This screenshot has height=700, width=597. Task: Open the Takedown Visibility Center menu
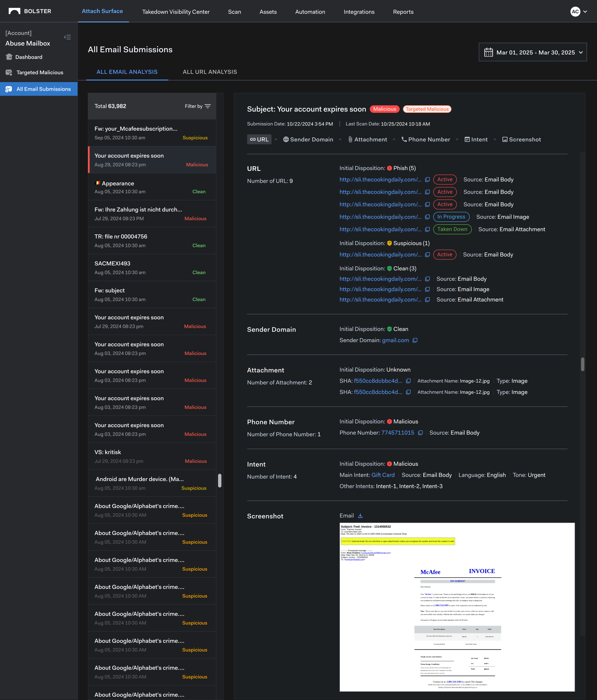pos(176,12)
